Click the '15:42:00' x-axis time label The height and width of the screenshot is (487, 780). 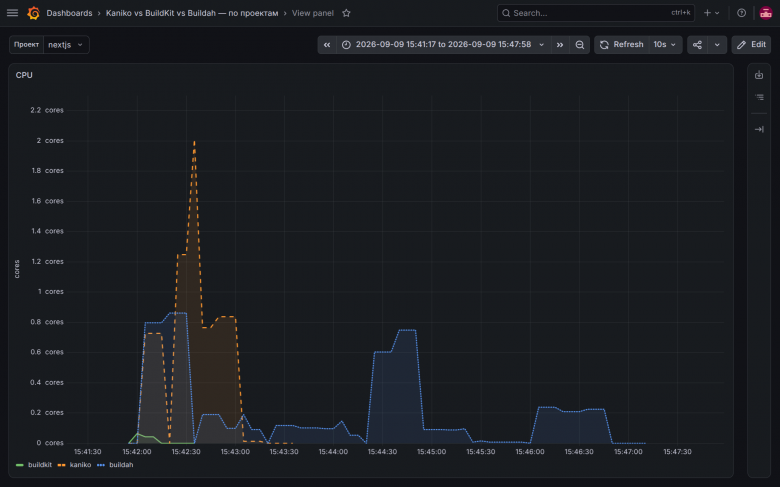coord(137,452)
